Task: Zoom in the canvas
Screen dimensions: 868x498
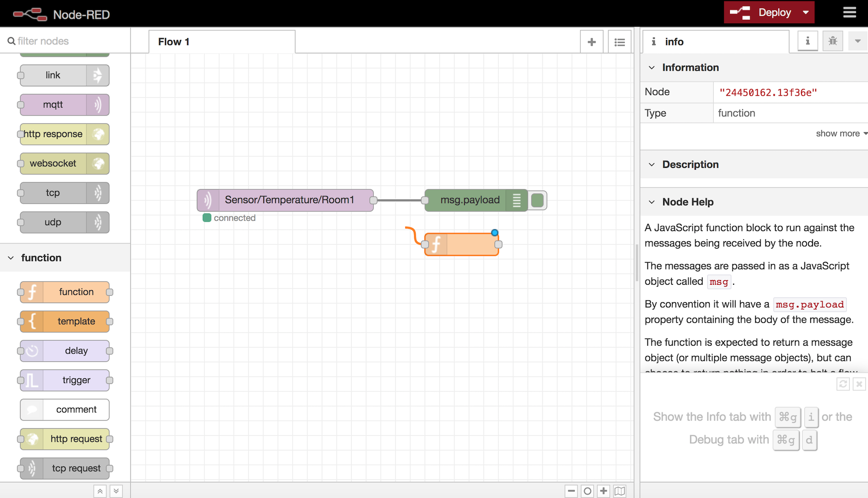Action: coord(604,491)
